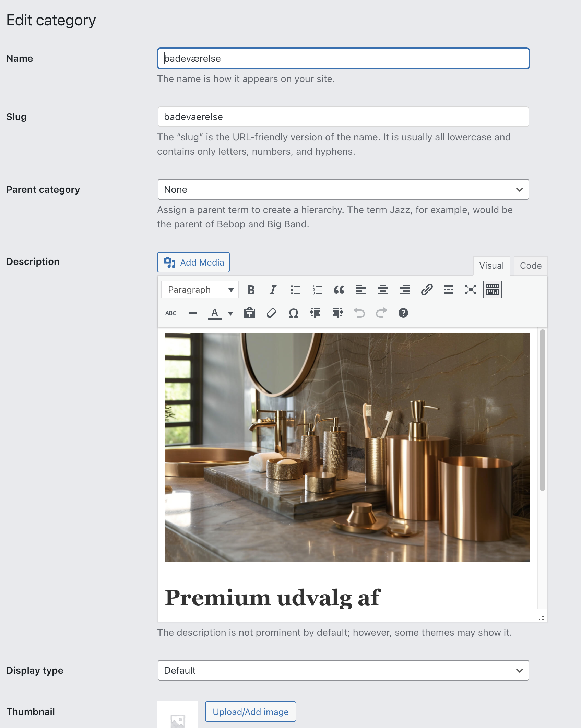Redo the last edit

pos(381,313)
